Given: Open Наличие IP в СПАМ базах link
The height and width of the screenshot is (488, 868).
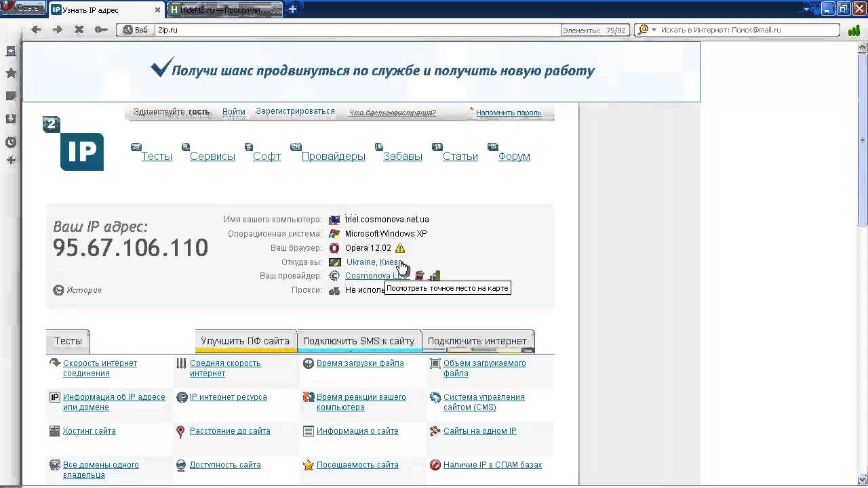Looking at the screenshot, I should [493, 465].
